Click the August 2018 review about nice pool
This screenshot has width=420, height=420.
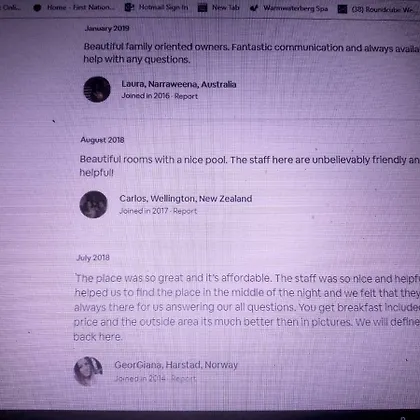pyautogui.click(x=249, y=166)
